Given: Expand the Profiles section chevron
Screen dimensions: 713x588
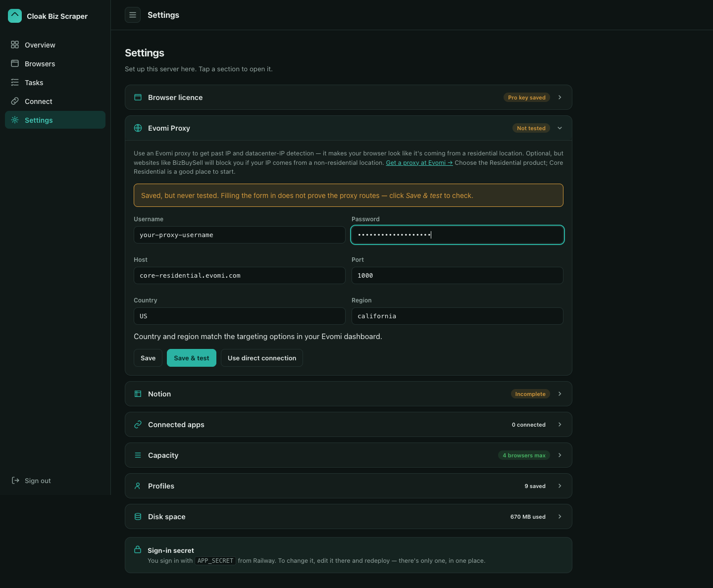Looking at the screenshot, I should click(560, 486).
